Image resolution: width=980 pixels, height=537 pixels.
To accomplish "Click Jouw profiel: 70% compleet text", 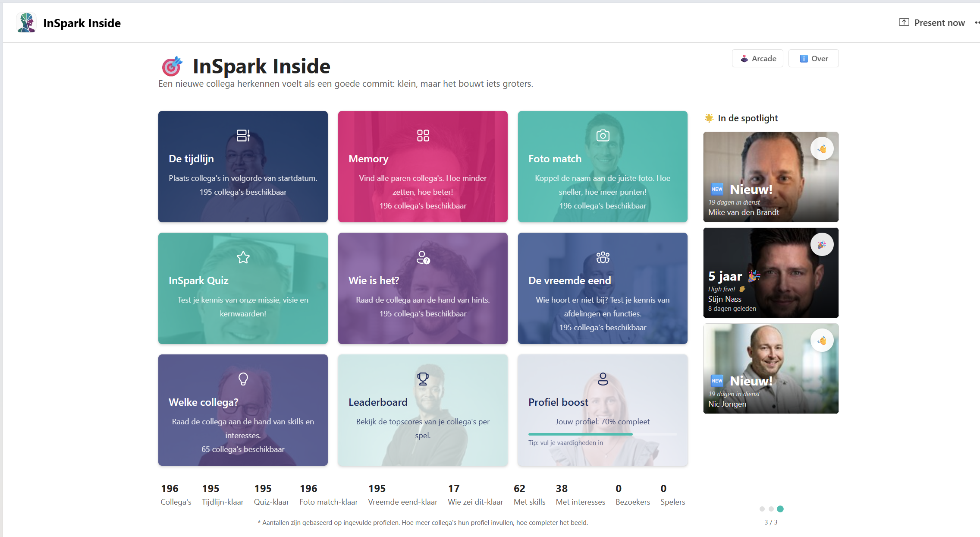I will (x=603, y=421).
